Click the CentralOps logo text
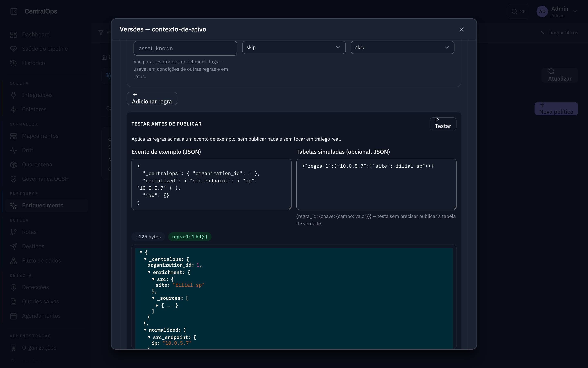588x368 pixels. (41, 11)
